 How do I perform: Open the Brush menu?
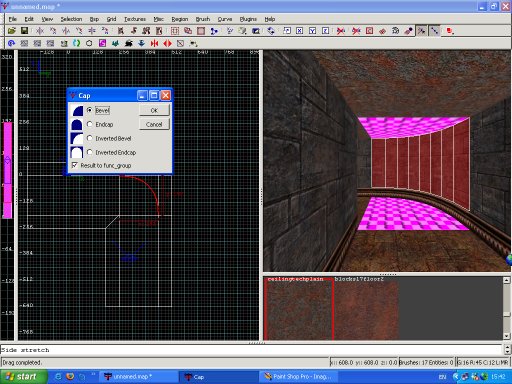coord(203,19)
